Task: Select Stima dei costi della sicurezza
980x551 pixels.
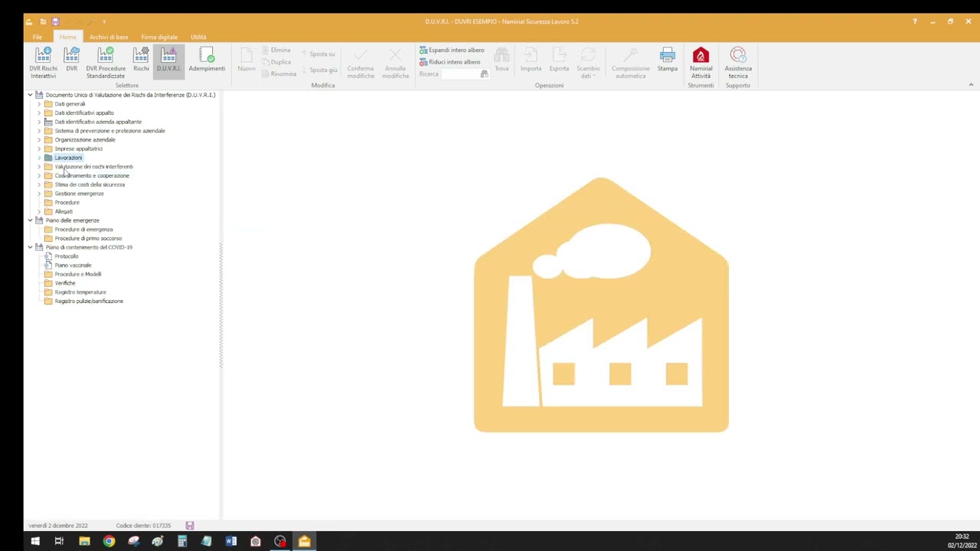Action: [90, 184]
